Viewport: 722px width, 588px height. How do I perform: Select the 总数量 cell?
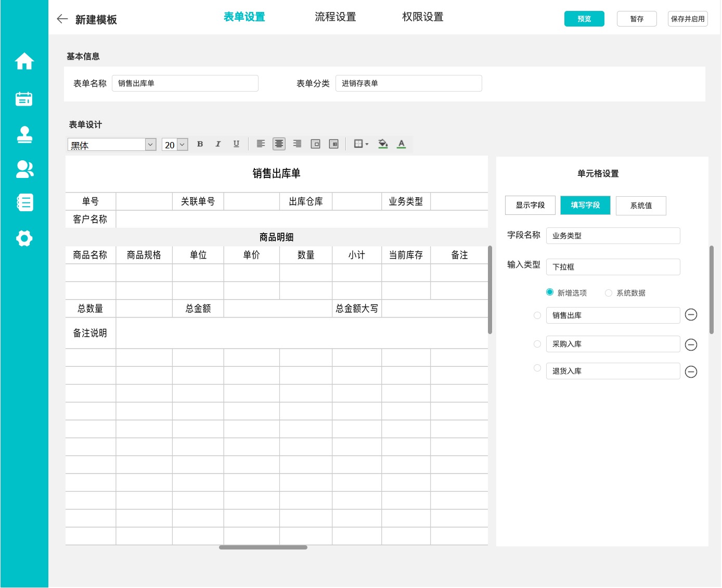click(x=90, y=309)
